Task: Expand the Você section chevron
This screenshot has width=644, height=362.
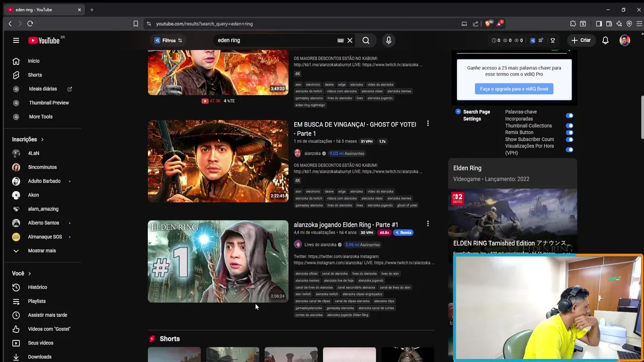Action: [30, 274]
